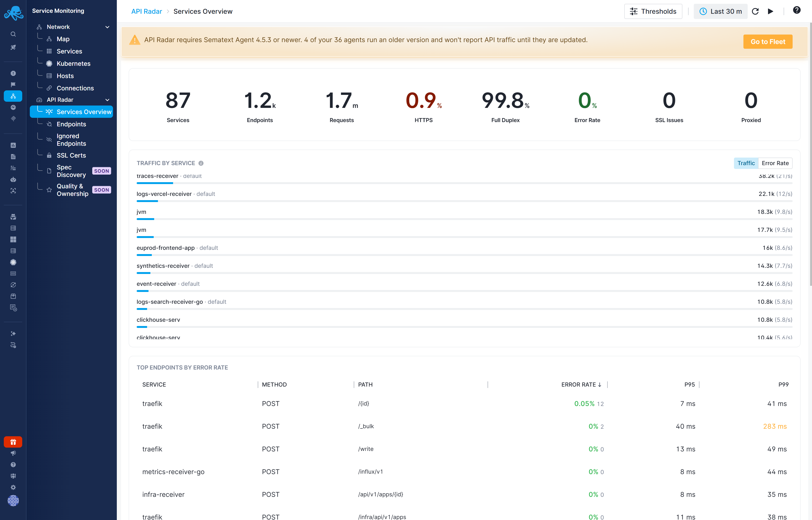The height and width of the screenshot is (520, 812).
Task: Click the rocket icon in the sidebar rail
Action: point(13,47)
